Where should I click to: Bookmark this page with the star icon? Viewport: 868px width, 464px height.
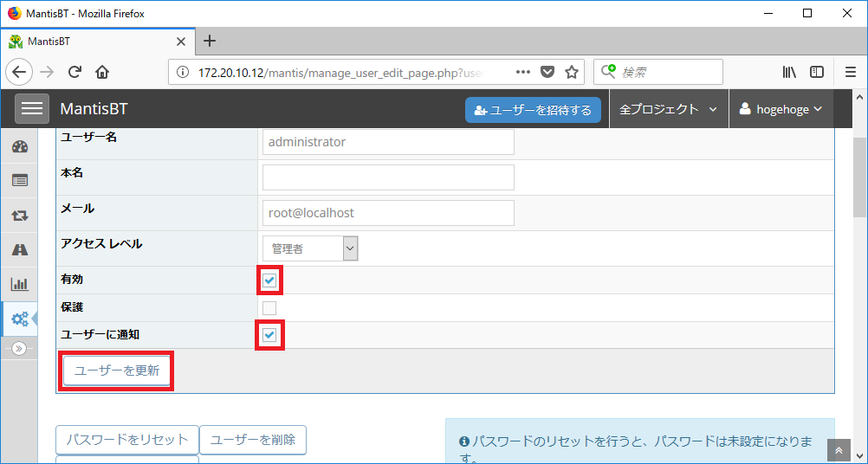pos(572,72)
